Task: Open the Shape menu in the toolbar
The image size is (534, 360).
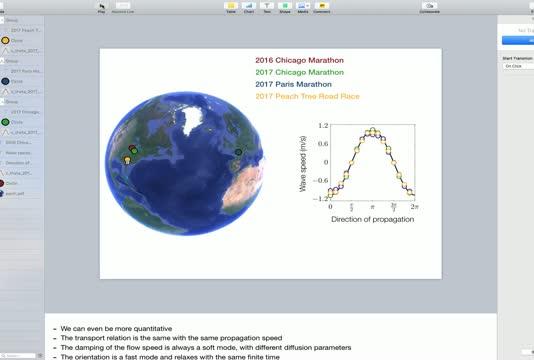Action: [x=285, y=7]
